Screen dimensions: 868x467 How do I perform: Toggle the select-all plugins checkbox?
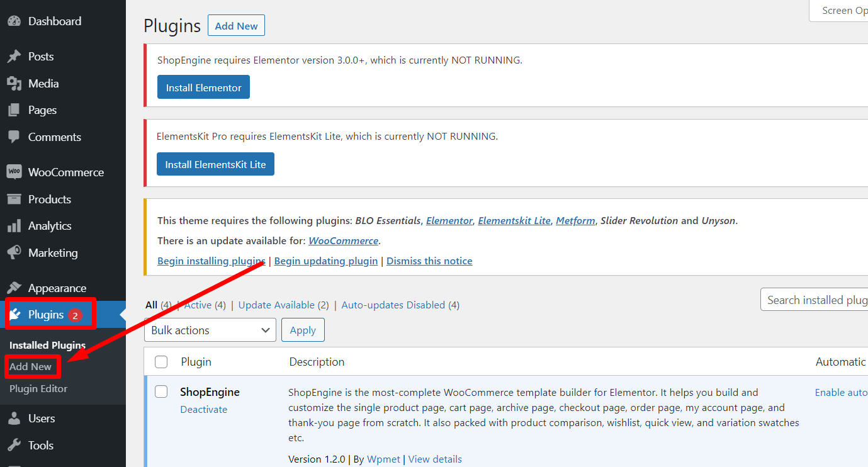click(161, 362)
